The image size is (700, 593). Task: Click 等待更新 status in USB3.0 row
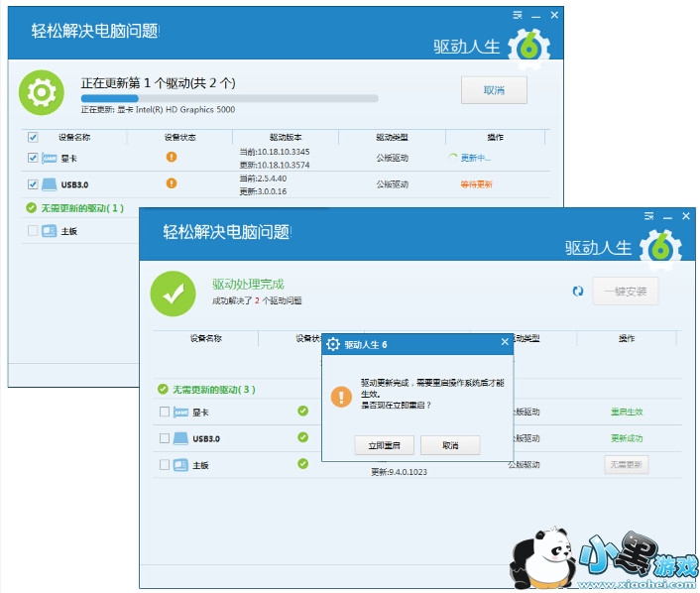point(476,184)
